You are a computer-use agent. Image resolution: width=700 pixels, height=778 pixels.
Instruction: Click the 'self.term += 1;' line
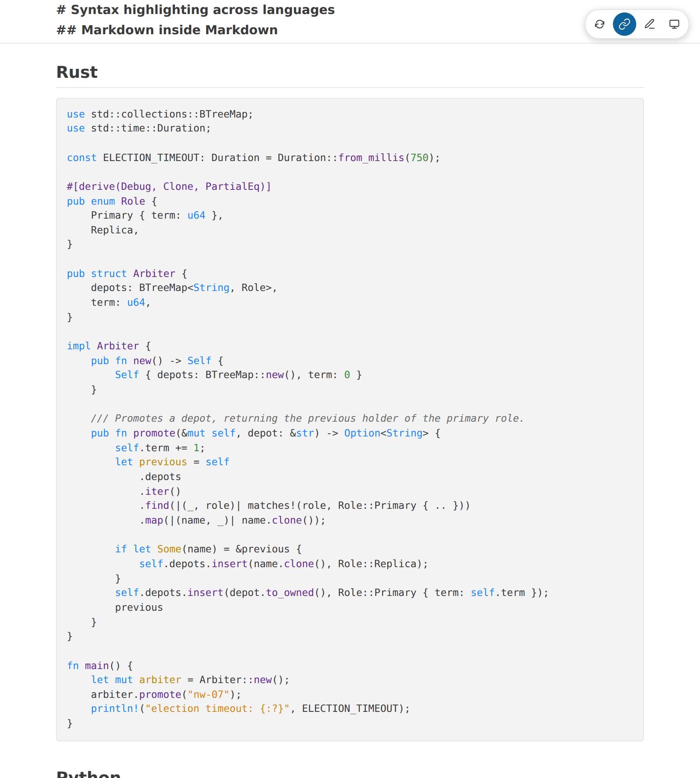(x=160, y=448)
